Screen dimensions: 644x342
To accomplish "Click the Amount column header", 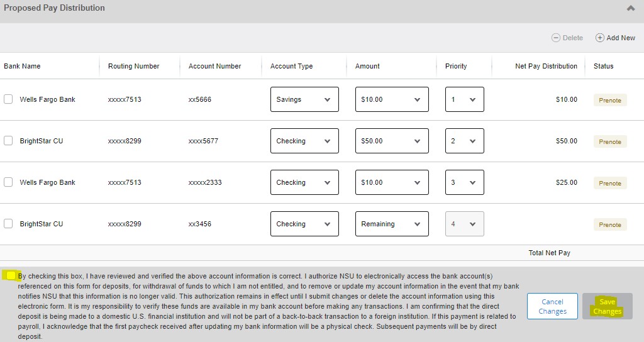I will 367,66.
